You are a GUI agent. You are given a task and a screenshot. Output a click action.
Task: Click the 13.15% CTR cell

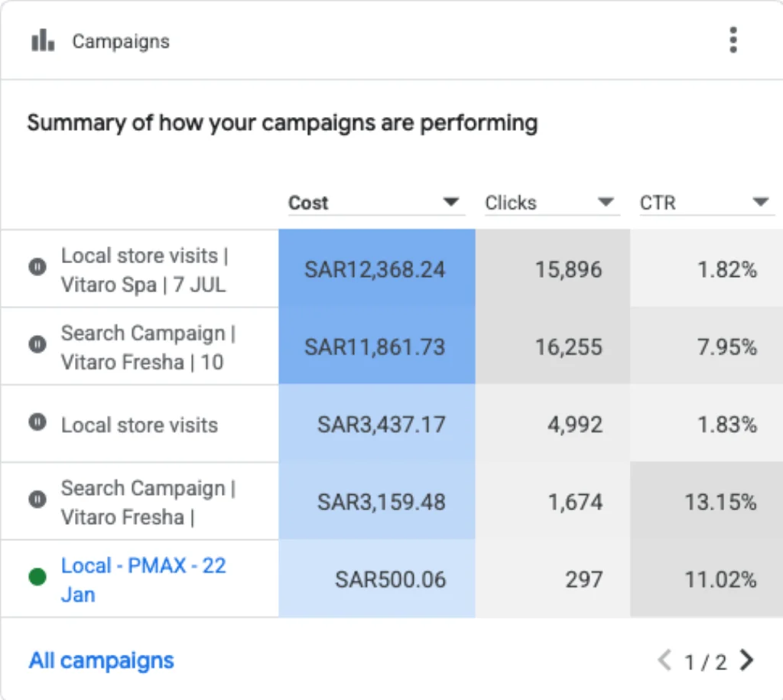point(706,501)
